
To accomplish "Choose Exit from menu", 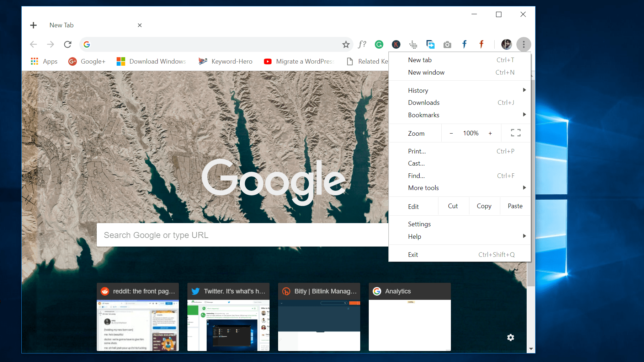I will [460, 255].
